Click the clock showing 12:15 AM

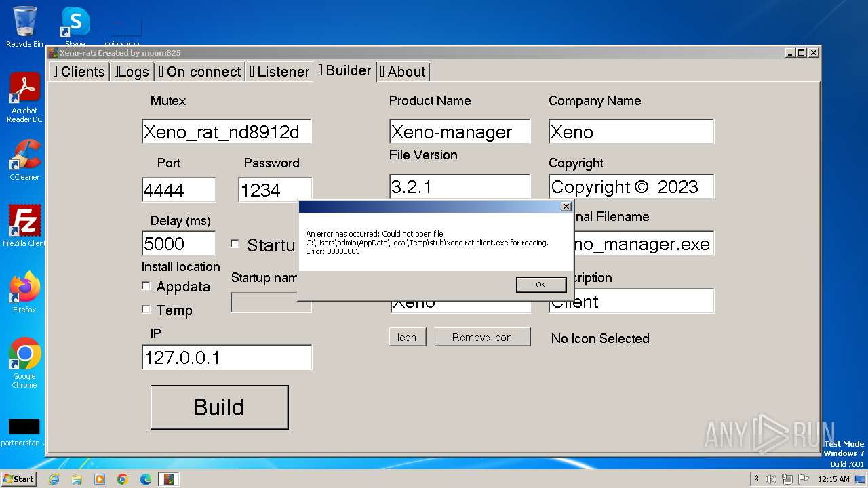(x=833, y=479)
